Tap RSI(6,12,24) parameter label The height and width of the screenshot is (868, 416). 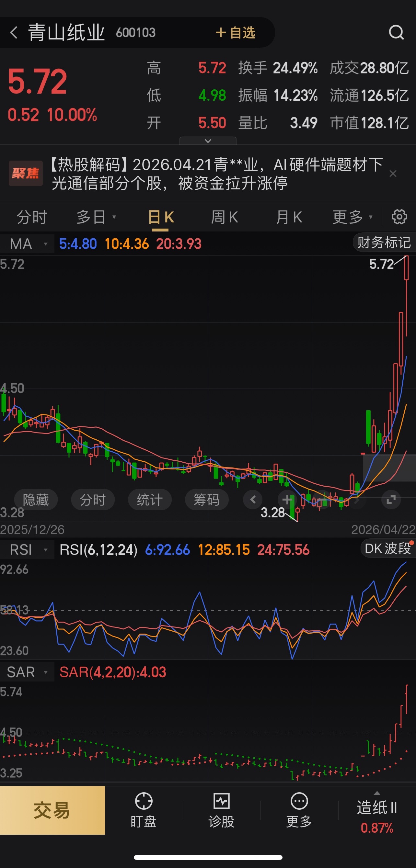pyautogui.click(x=98, y=550)
